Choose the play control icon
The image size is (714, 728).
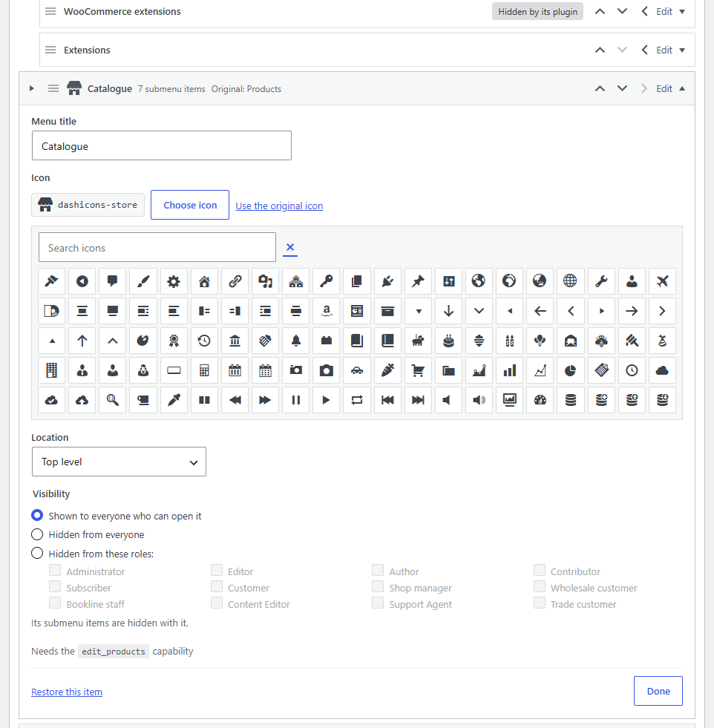click(327, 400)
